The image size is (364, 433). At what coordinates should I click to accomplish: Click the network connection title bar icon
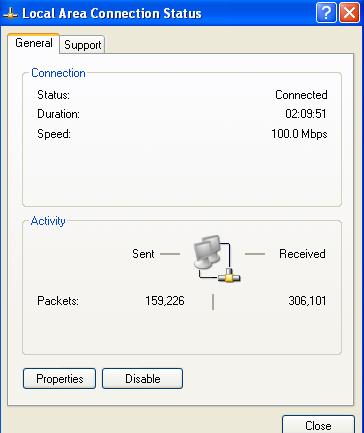tap(10, 14)
